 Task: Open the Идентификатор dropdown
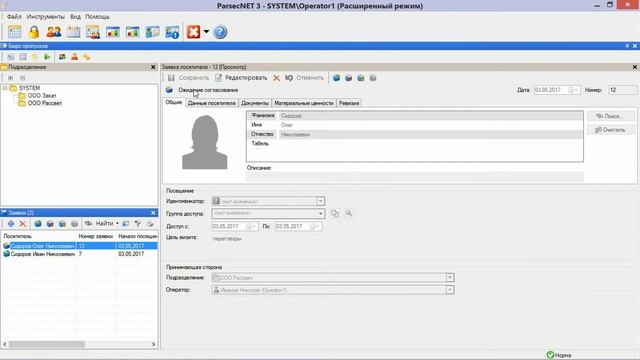click(x=320, y=201)
